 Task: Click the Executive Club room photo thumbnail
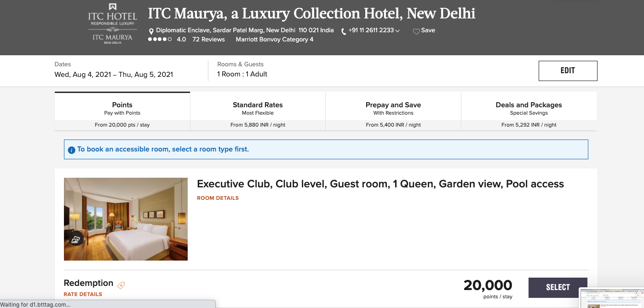coord(126,219)
